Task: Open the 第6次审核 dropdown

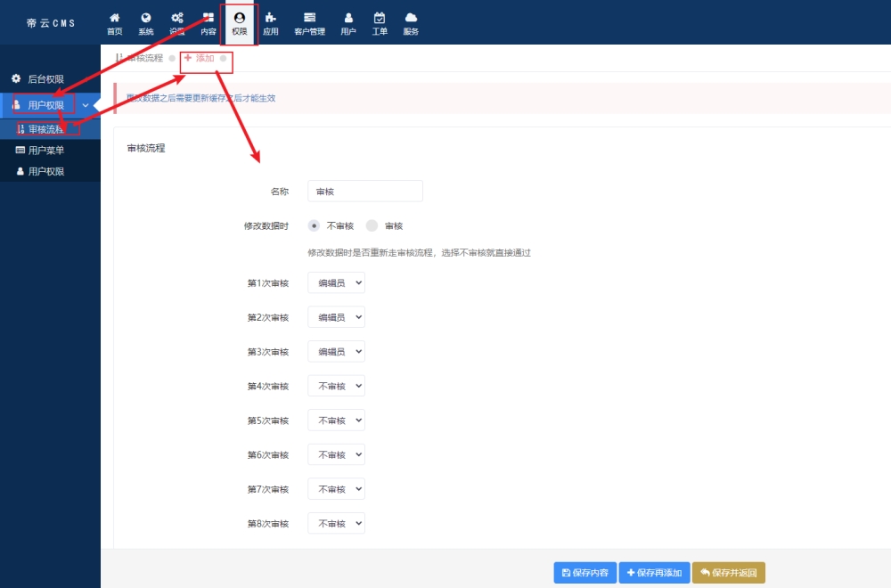Action: point(337,454)
